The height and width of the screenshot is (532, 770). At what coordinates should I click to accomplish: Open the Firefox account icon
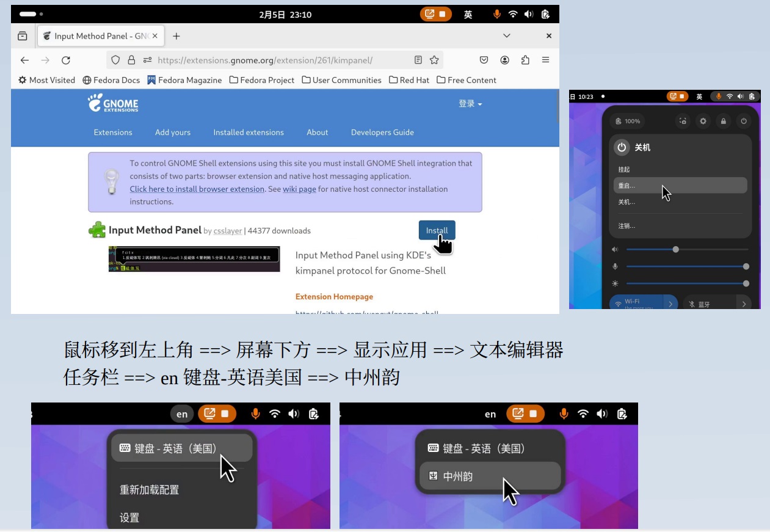505,60
